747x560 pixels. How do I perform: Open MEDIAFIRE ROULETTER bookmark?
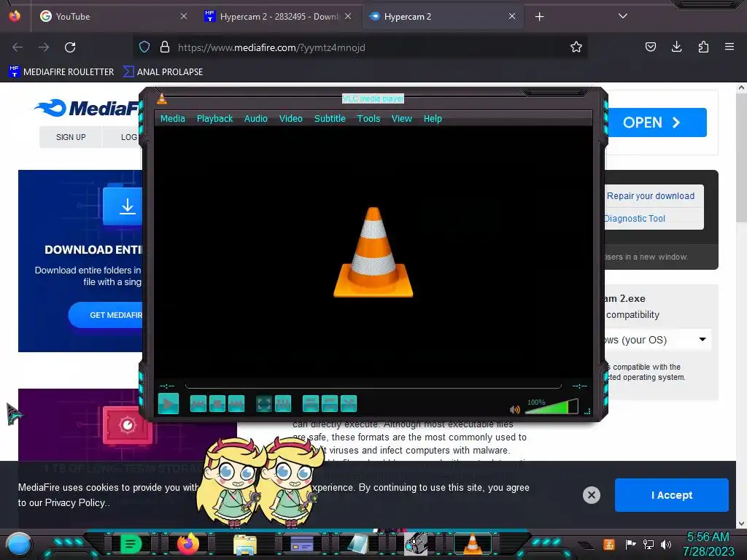(61, 72)
